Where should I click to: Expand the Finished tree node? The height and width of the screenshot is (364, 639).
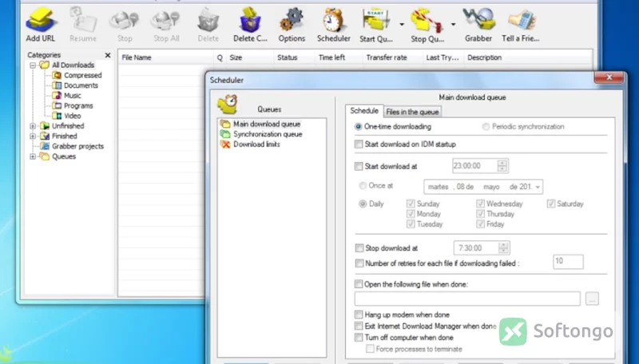click(x=33, y=136)
